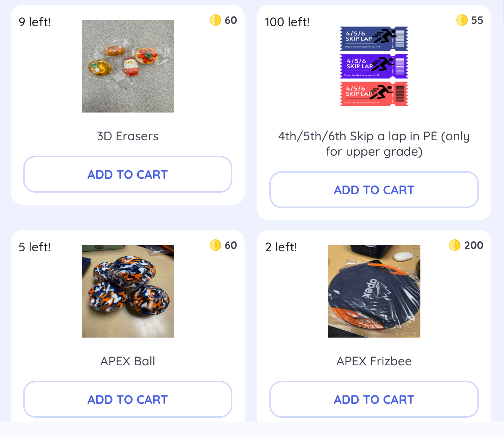View the APEX Frizbee product photo

click(x=374, y=291)
